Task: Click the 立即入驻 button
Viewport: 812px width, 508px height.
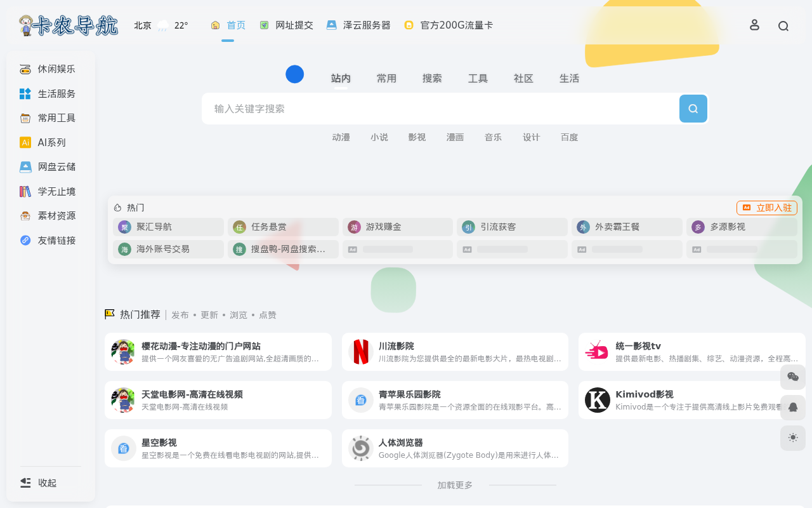Action: tap(767, 208)
